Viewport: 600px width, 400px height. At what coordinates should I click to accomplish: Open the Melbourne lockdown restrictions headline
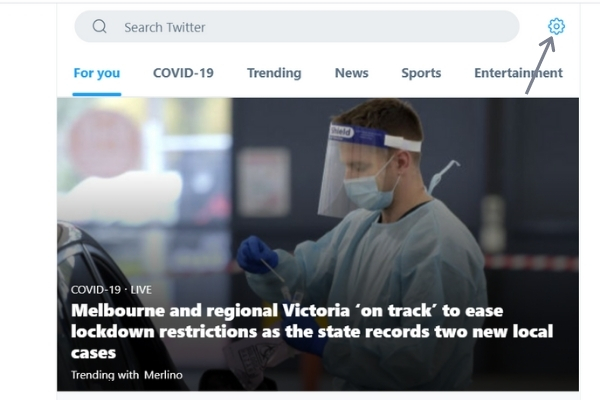point(312,331)
